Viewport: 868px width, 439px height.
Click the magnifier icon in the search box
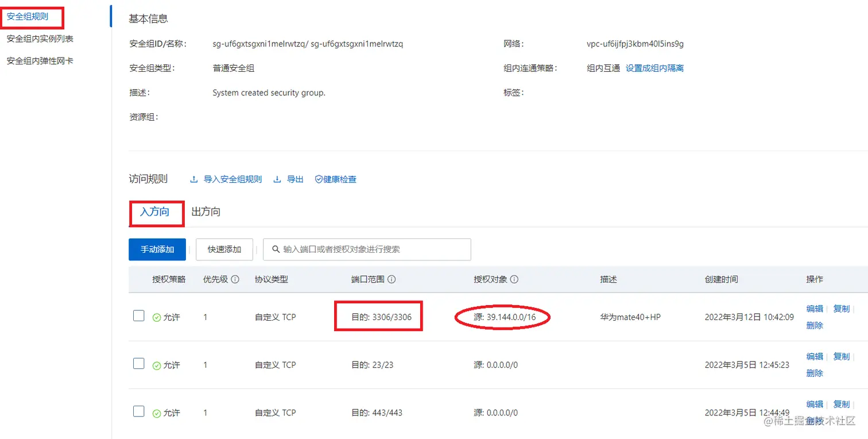276,249
